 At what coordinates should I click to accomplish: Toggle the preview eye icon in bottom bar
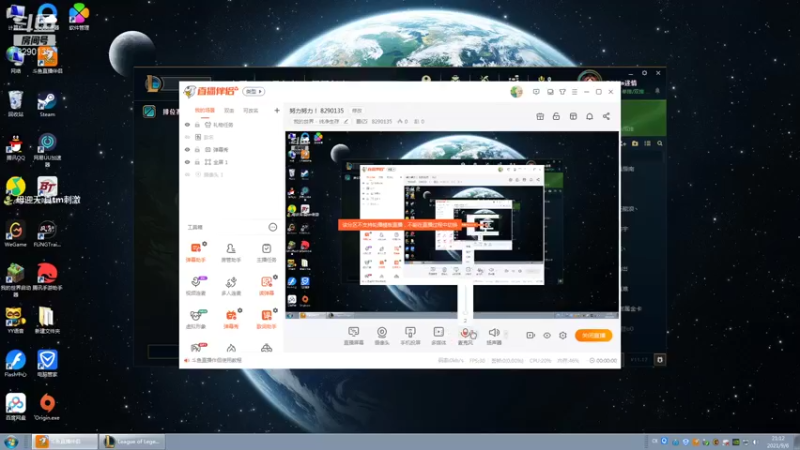pos(546,335)
